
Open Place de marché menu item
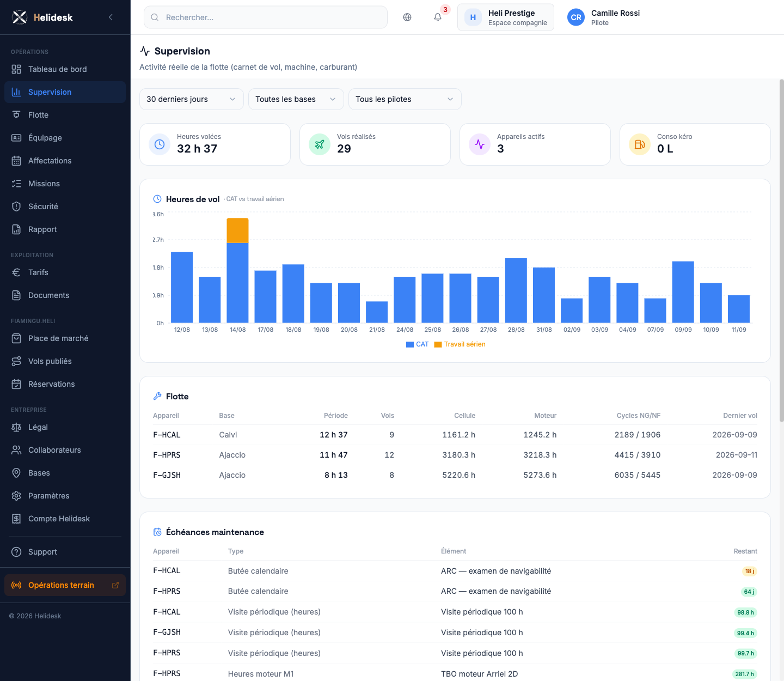(65, 338)
